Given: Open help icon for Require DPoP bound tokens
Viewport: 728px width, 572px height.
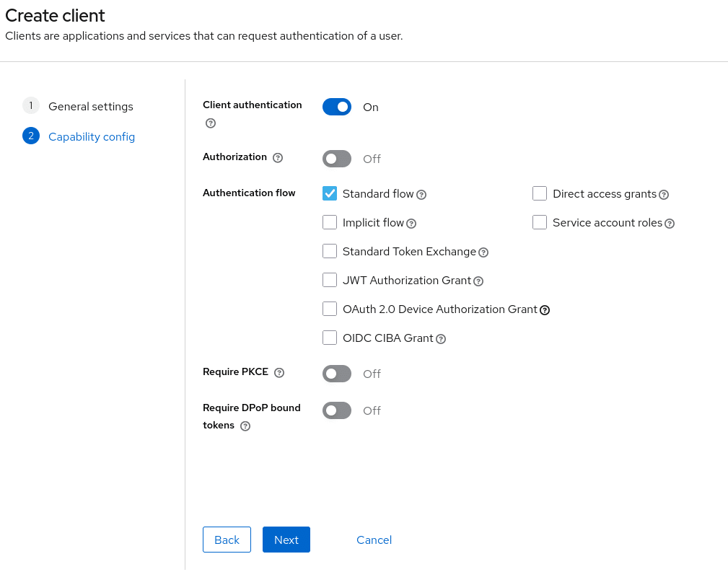Looking at the screenshot, I should click(x=245, y=426).
